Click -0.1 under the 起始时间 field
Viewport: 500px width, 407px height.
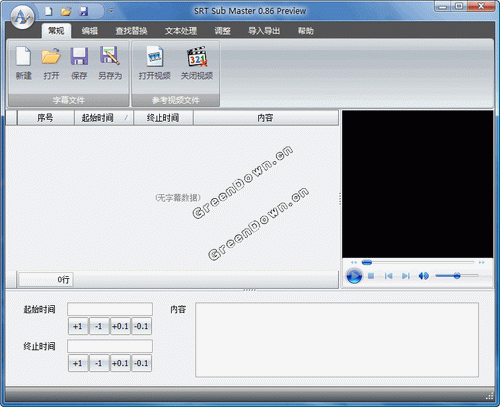(x=141, y=326)
